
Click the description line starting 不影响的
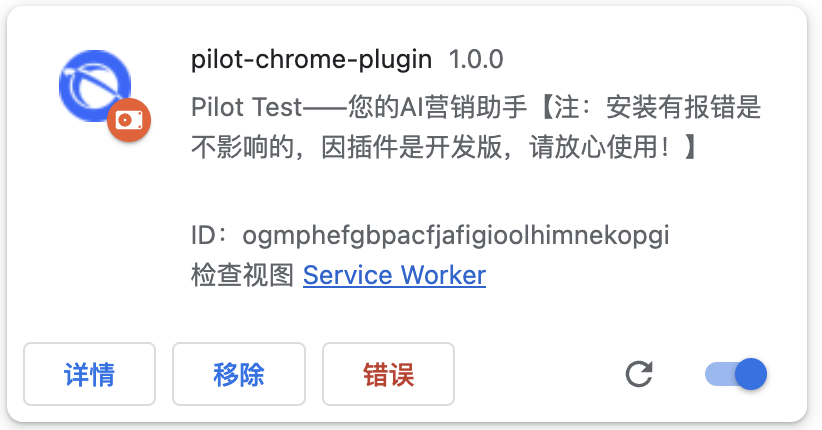(x=446, y=147)
